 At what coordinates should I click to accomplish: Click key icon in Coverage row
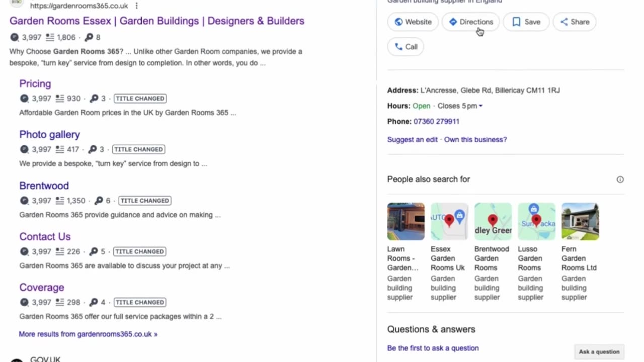coord(94,302)
